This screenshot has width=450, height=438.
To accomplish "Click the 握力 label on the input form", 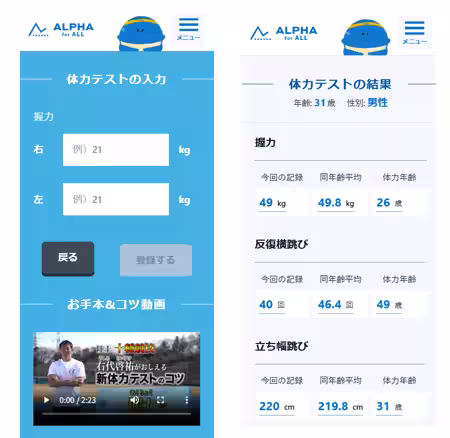I will [x=43, y=116].
